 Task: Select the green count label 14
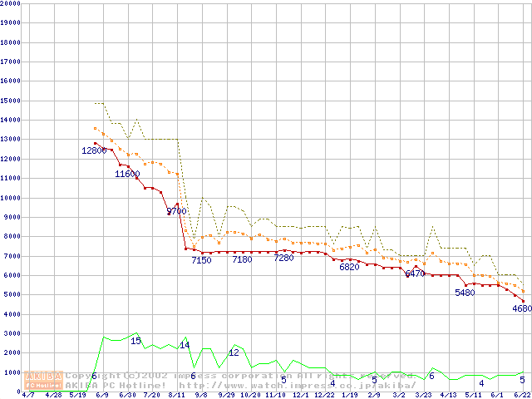[185, 344]
